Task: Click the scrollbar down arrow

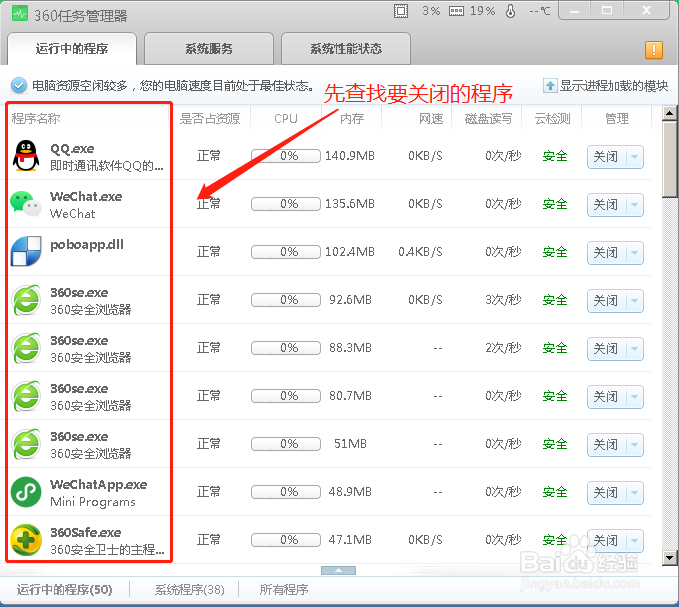Action: (x=669, y=558)
